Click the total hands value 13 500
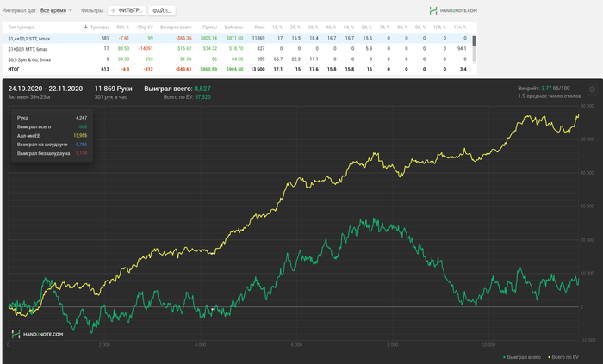Image resolution: width=603 pixels, height=364 pixels. point(258,70)
